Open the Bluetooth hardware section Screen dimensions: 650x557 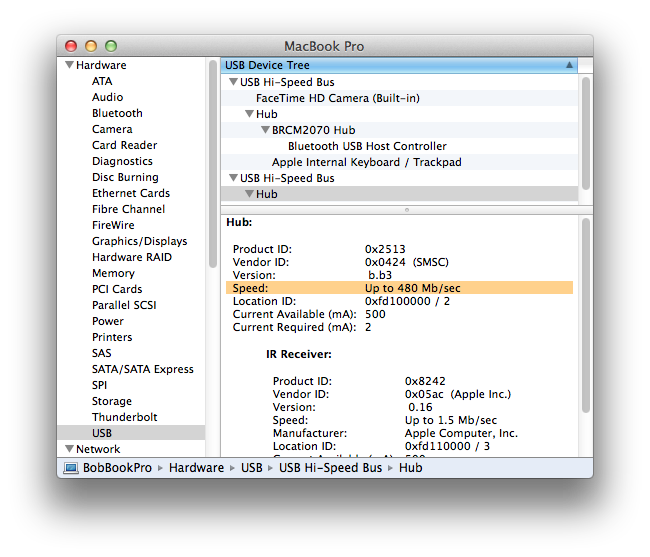(117, 113)
